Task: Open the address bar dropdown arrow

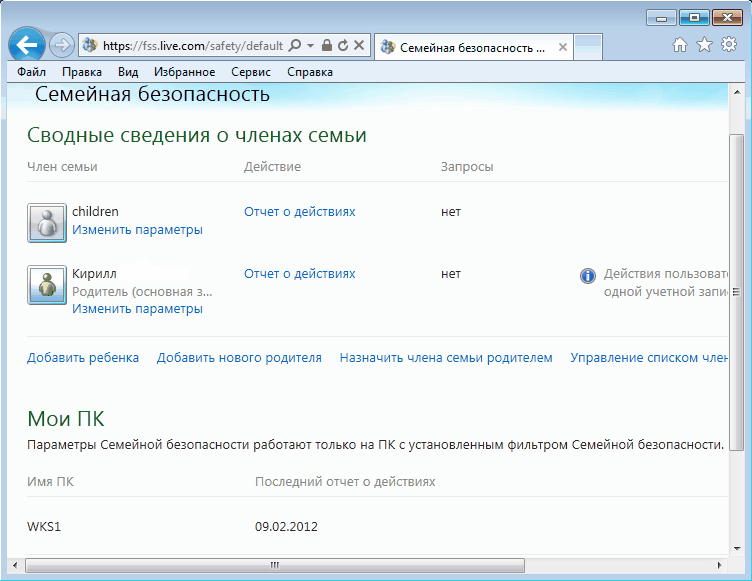Action: pyautogui.click(x=310, y=46)
